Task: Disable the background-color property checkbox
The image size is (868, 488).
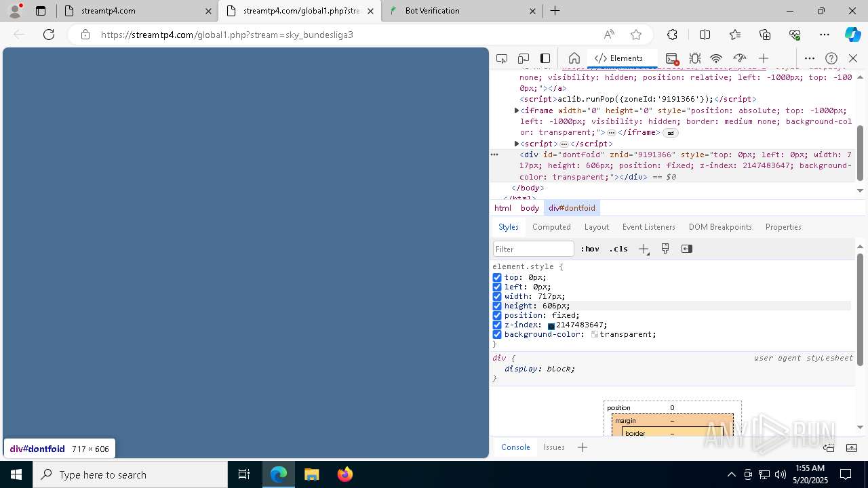Action: point(497,334)
